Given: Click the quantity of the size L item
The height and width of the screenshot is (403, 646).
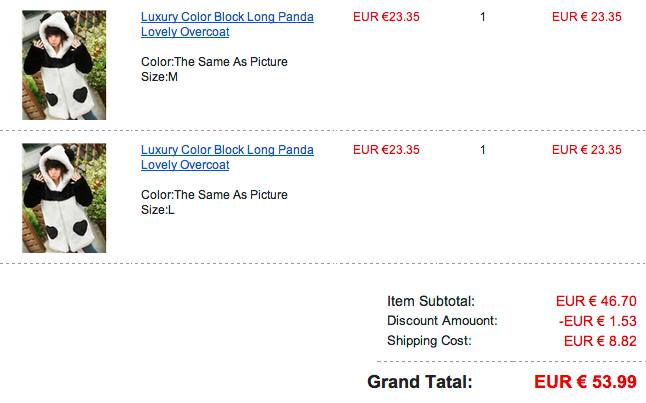Looking at the screenshot, I should pyautogui.click(x=483, y=150).
